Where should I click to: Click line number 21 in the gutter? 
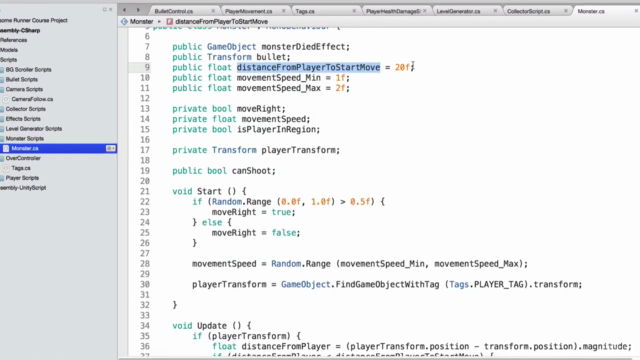click(144, 191)
